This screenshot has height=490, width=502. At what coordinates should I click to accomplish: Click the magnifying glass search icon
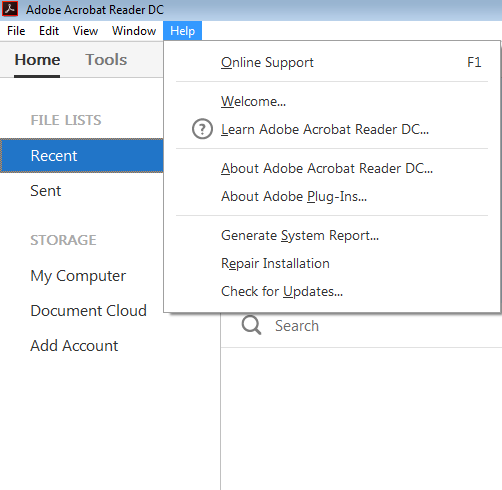click(x=251, y=325)
